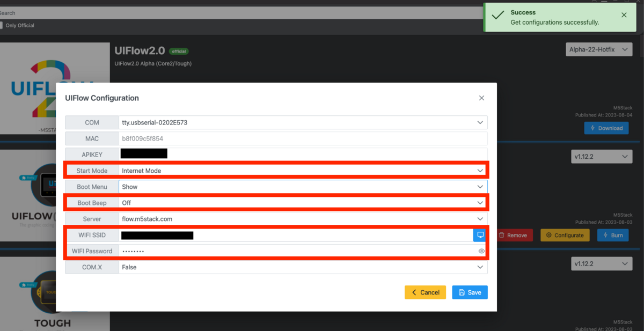
Task: Open the Start Mode dropdown
Action: pos(303,171)
